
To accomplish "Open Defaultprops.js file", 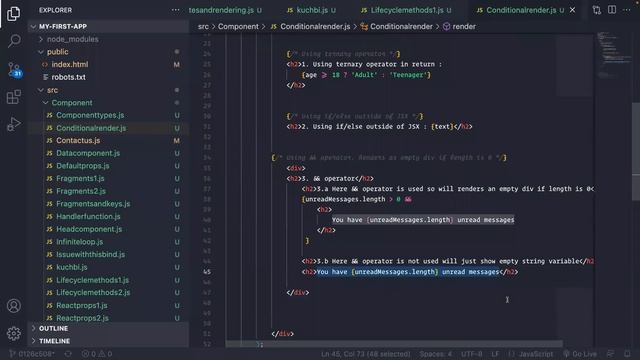I will [109, 166].
